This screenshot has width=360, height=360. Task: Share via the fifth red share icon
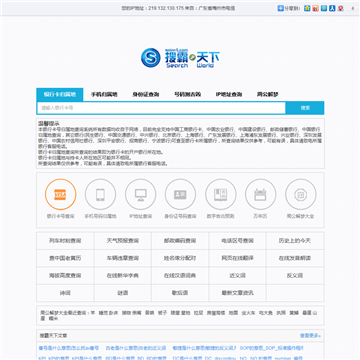pos(340,8)
